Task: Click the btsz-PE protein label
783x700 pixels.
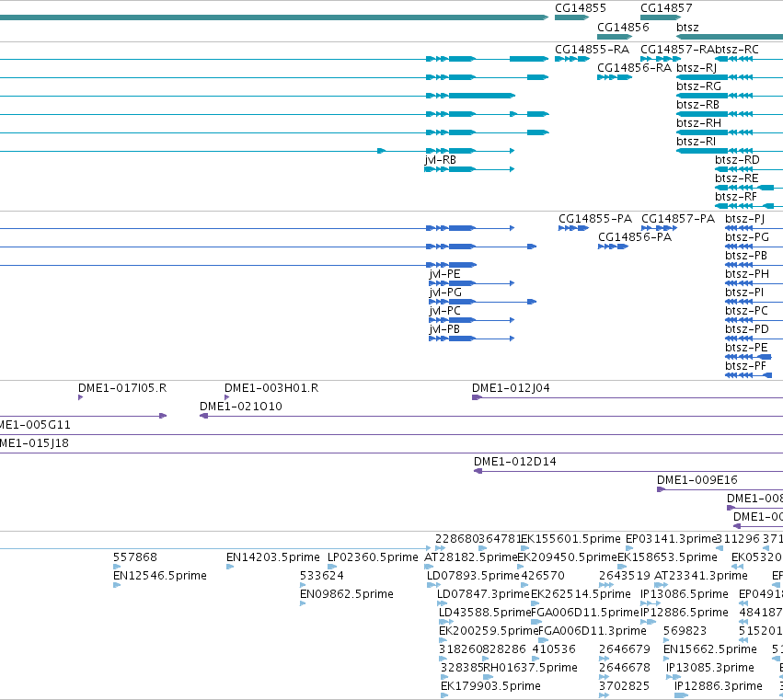Action: [x=746, y=348]
